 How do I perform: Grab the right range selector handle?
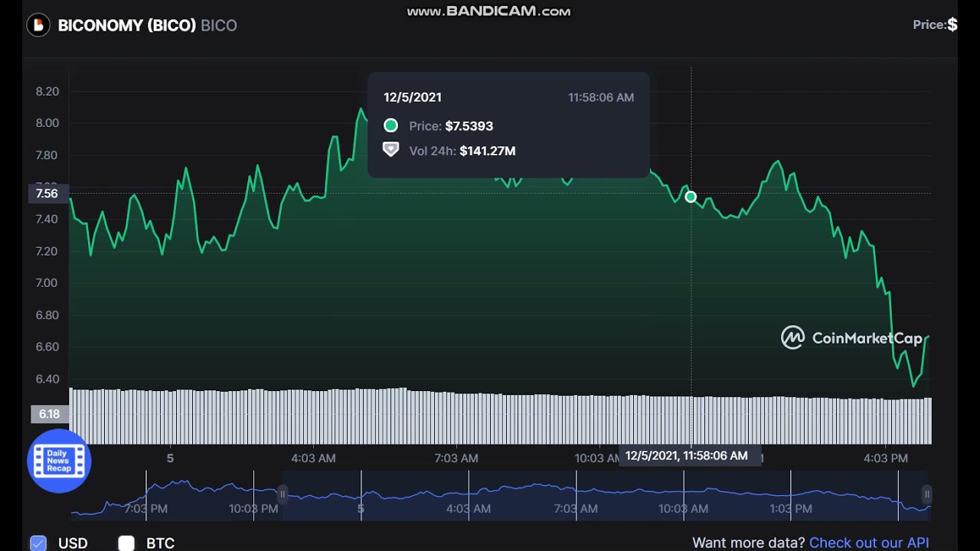click(x=926, y=494)
